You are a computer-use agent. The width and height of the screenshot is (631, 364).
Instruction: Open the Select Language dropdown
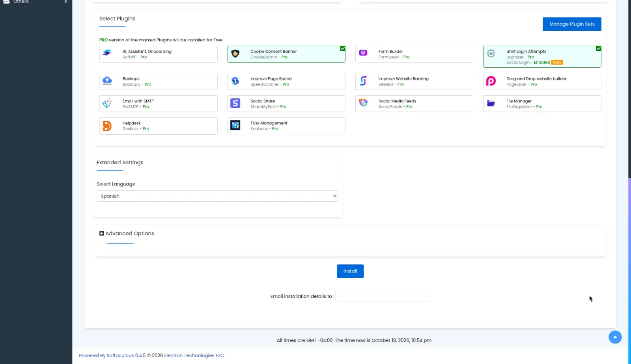[x=217, y=196]
